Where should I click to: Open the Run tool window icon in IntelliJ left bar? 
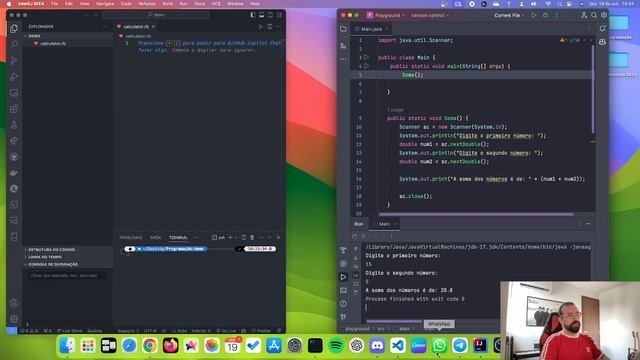click(x=343, y=277)
